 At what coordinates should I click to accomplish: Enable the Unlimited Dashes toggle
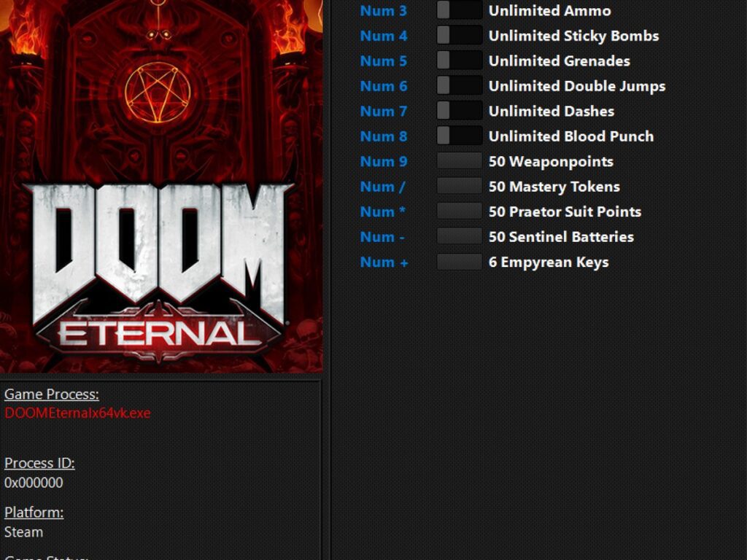click(x=460, y=111)
